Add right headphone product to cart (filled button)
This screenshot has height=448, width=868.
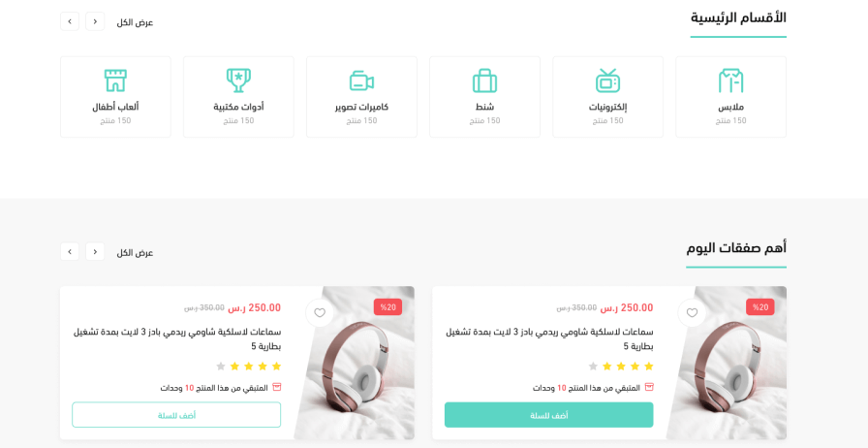click(x=548, y=415)
